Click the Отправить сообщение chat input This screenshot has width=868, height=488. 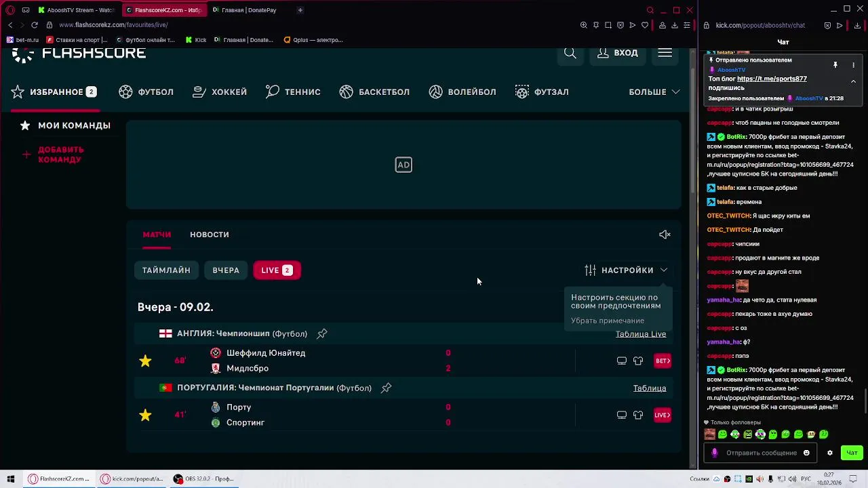[x=759, y=453]
